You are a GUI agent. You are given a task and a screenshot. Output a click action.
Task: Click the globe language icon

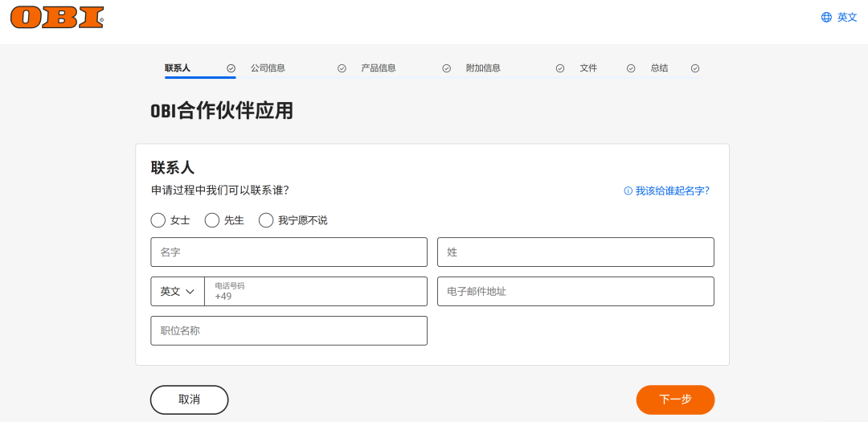point(826,17)
